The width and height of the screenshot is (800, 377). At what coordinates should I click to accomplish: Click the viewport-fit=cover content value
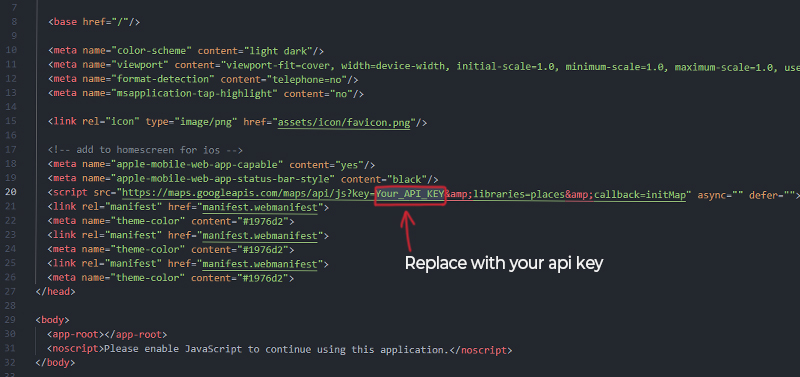tap(278, 65)
